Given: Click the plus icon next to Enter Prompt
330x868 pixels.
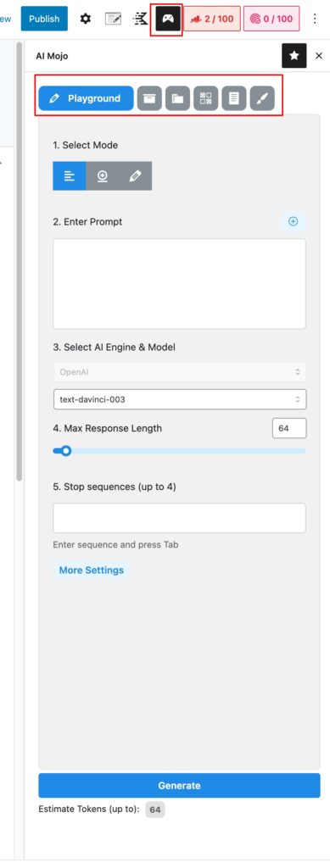Looking at the screenshot, I should [x=294, y=221].
